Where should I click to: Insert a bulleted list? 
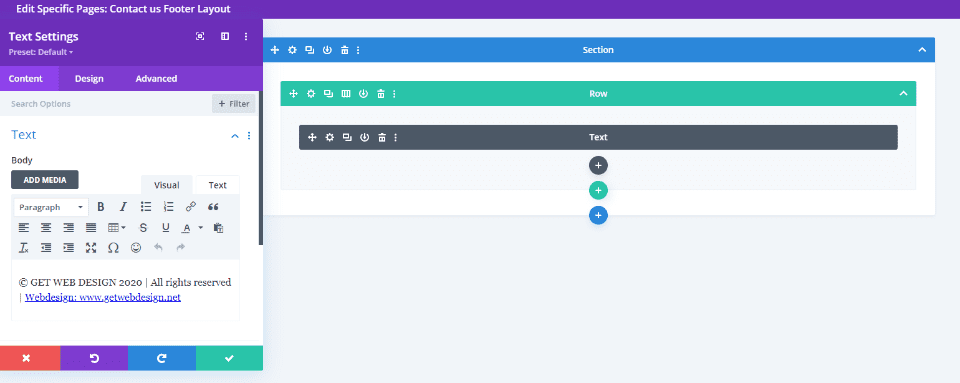pyautogui.click(x=146, y=207)
